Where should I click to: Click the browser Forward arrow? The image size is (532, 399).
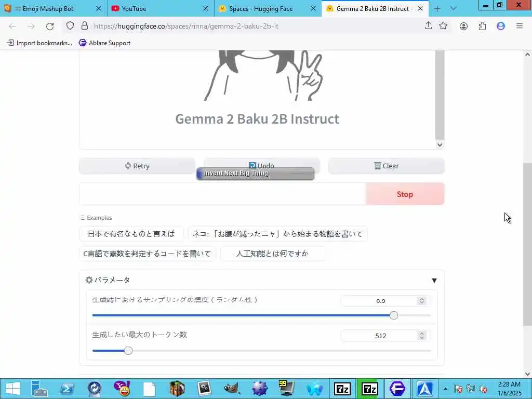click(x=31, y=26)
